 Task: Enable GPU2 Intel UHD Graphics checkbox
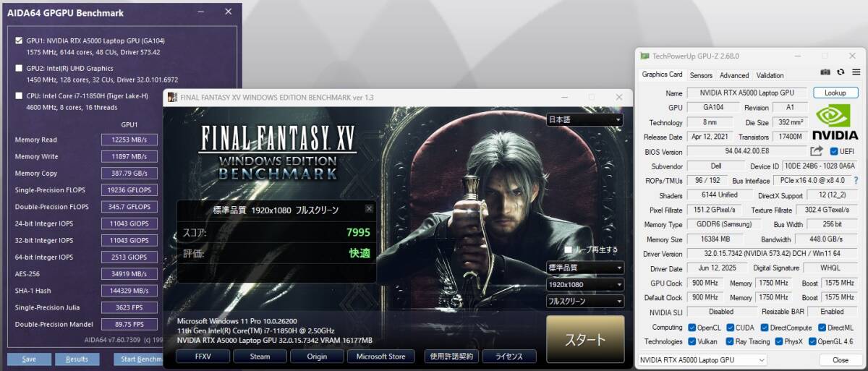coord(19,68)
